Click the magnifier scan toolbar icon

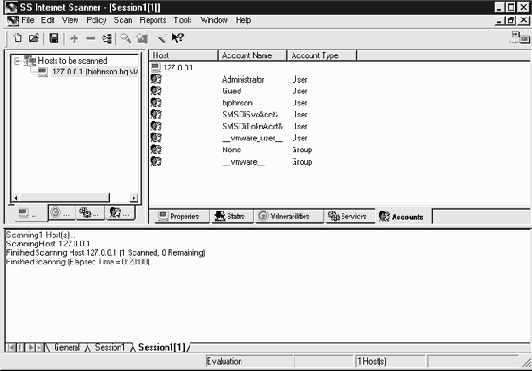126,38
